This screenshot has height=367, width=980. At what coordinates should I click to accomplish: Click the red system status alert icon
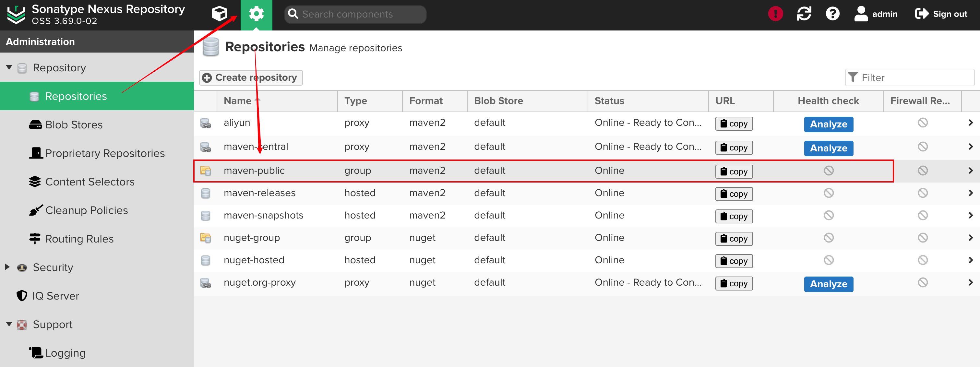(x=775, y=14)
